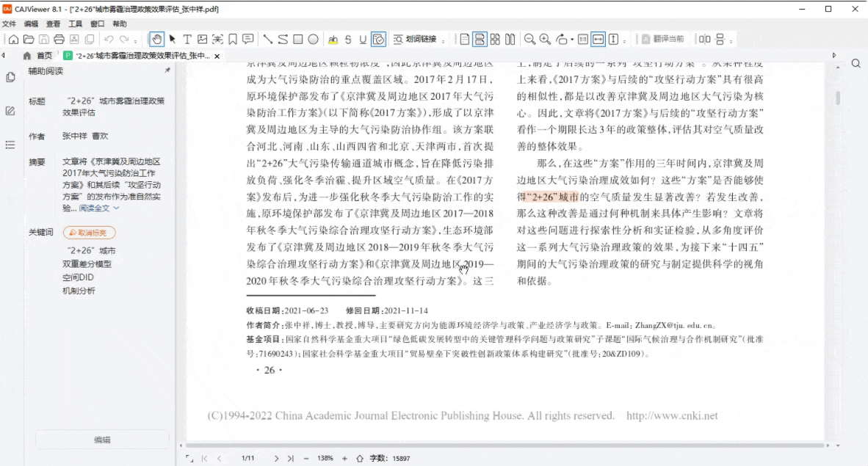Toggle the strikethrough annotation tool
The image size is (868, 466).
pyautogui.click(x=348, y=38)
